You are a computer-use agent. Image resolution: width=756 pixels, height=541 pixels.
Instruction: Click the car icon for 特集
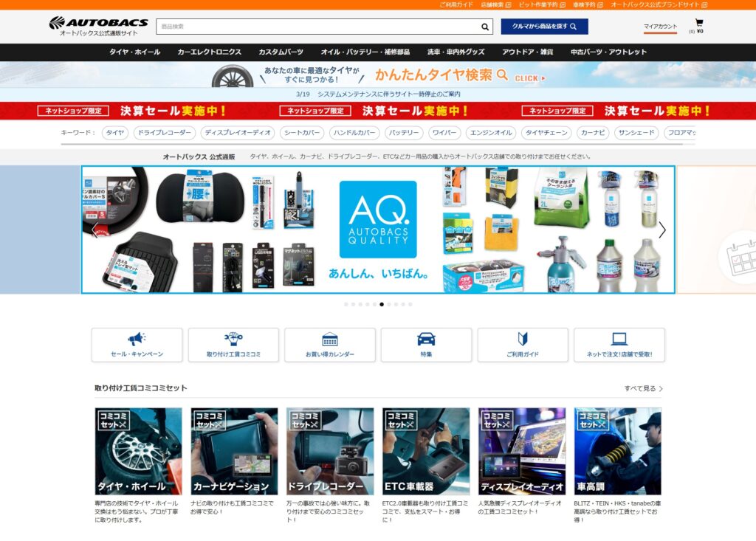point(426,340)
